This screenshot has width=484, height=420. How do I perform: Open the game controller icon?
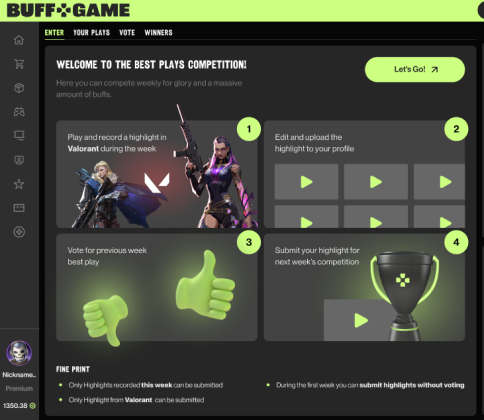click(x=19, y=112)
